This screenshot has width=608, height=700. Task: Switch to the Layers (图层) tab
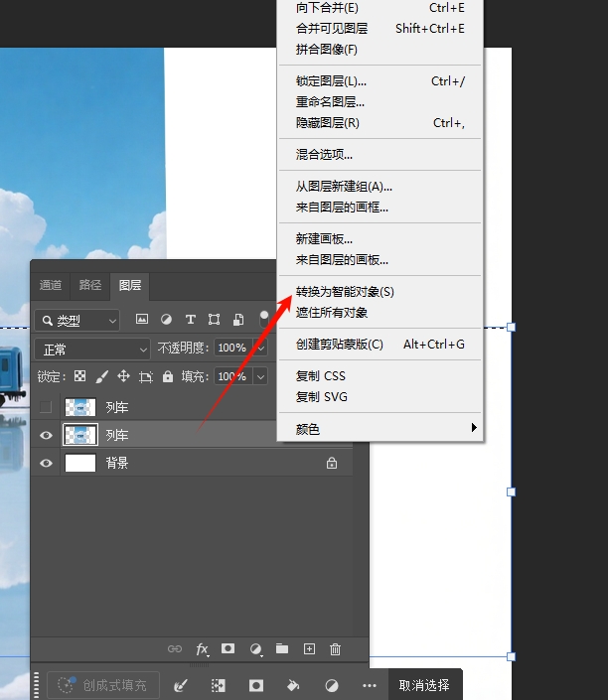coord(130,285)
